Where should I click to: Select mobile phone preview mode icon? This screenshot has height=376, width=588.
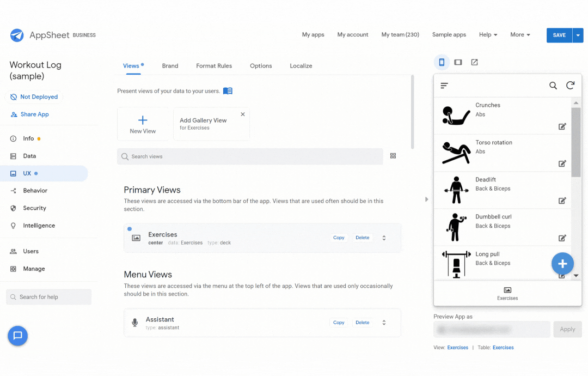[442, 62]
